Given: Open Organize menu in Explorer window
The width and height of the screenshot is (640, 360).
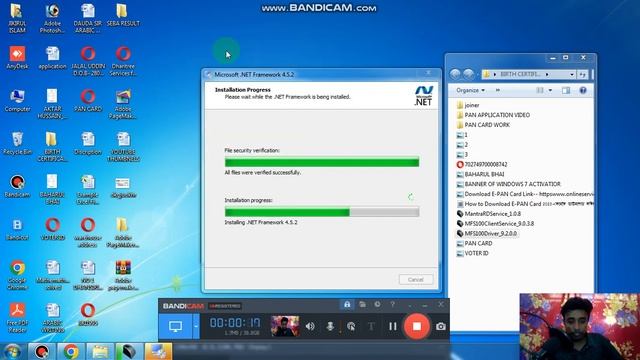Looking at the screenshot, I should tap(470, 90).
